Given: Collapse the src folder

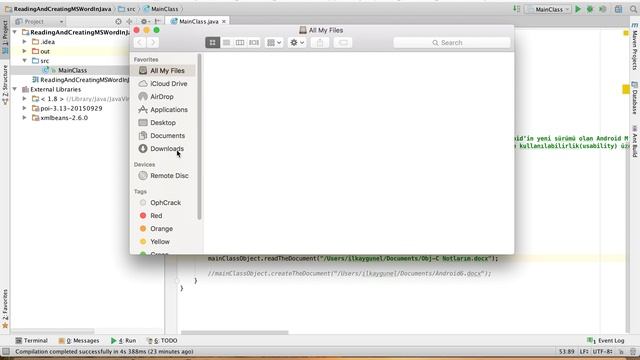Looking at the screenshot, I should (24, 61).
